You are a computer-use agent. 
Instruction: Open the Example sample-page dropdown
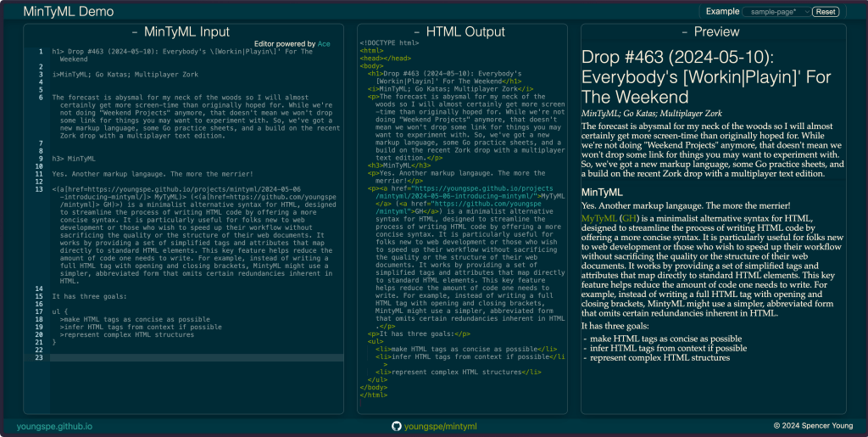[775, 12]
